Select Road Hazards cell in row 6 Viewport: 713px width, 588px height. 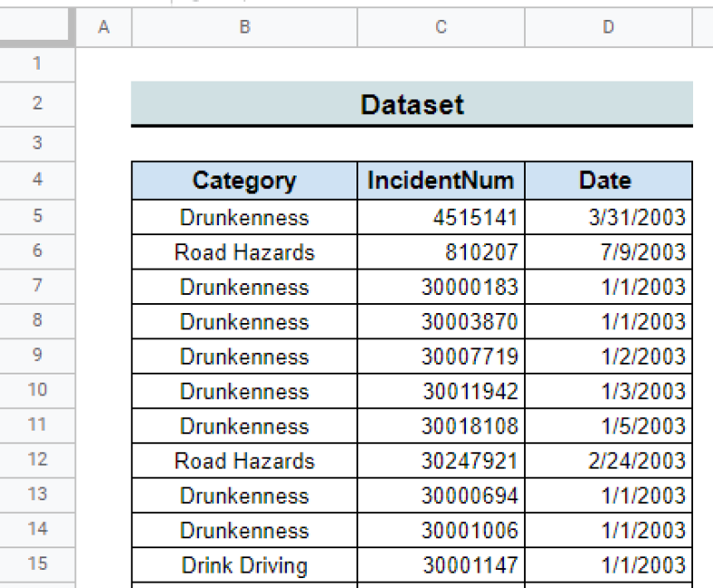pyautogui.click(x=244, y=251)
